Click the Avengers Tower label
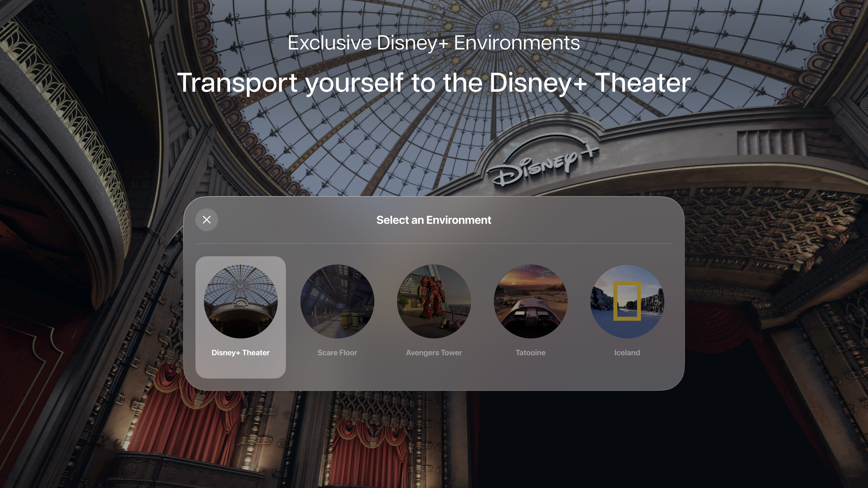The height and width of the screenshot is (488, 868). 434,353
